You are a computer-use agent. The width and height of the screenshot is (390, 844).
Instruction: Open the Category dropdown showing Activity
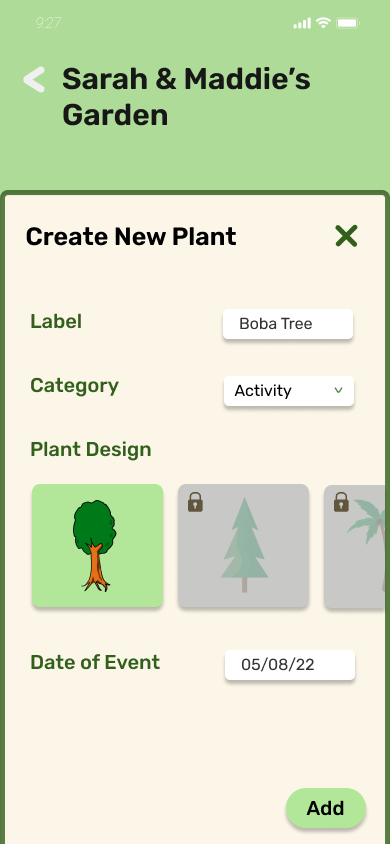click(x=289, y=391)
